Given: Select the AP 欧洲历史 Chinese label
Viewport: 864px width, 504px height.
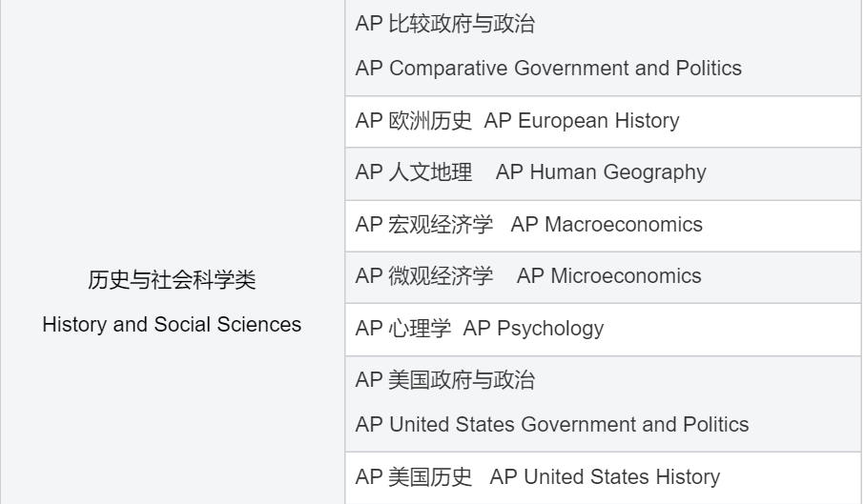Looking at the screenshot, I should 414,121.
